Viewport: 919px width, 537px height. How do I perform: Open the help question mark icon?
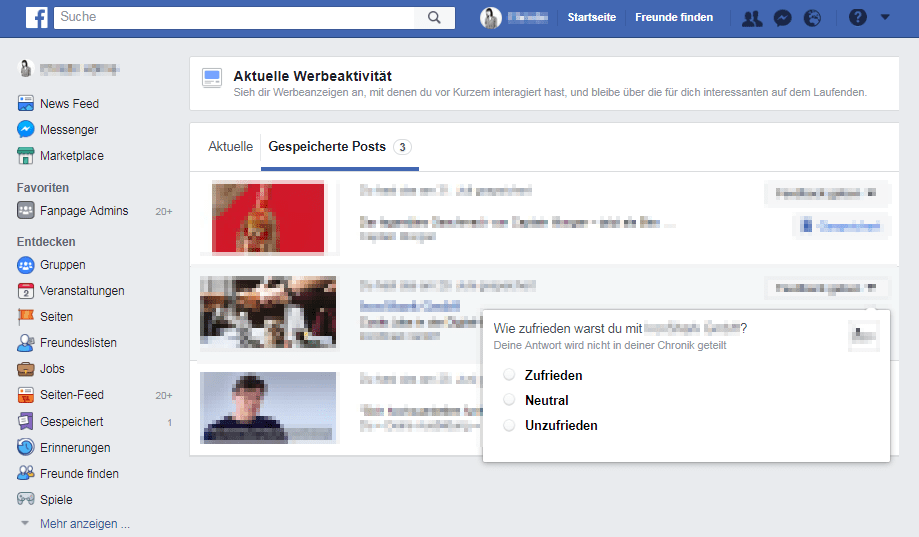tap(857, 18)
